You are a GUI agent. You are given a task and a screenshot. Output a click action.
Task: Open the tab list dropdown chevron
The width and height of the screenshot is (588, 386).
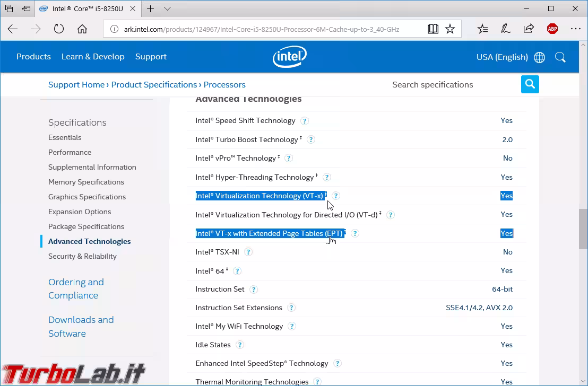(167, 9)
